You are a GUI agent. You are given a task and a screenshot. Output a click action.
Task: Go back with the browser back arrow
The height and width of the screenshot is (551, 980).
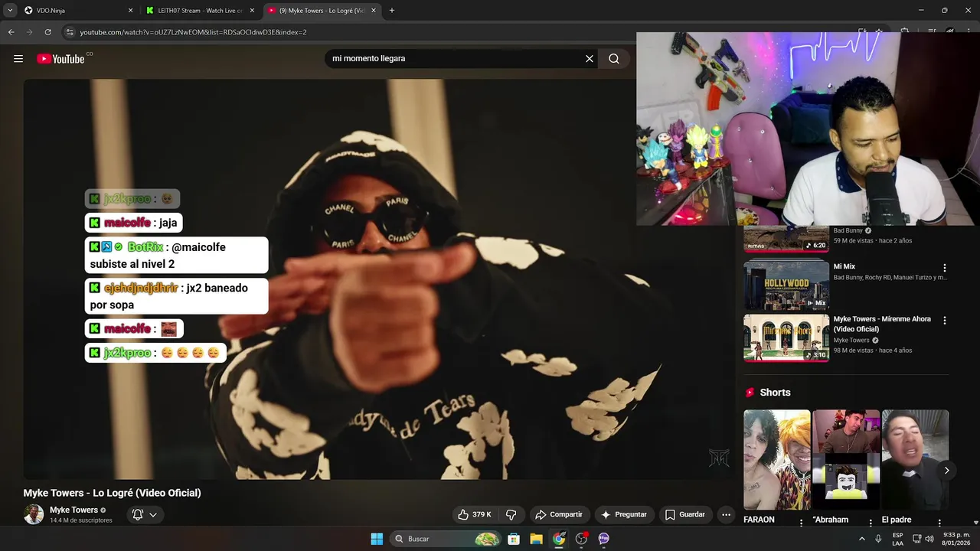[11, 32]
